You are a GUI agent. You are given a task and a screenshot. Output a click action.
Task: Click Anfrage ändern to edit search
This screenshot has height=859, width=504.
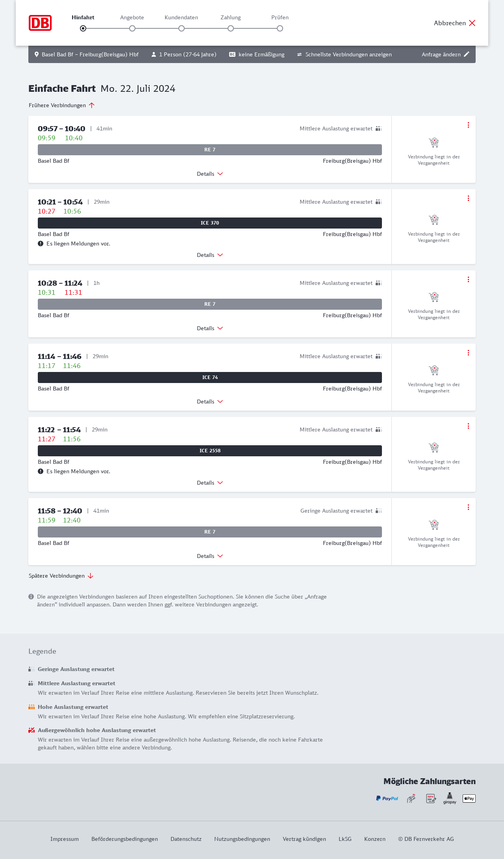click(445, 54)
